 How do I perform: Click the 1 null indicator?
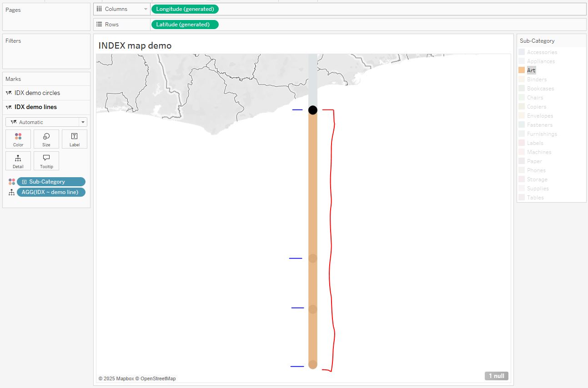pos(496,376)
